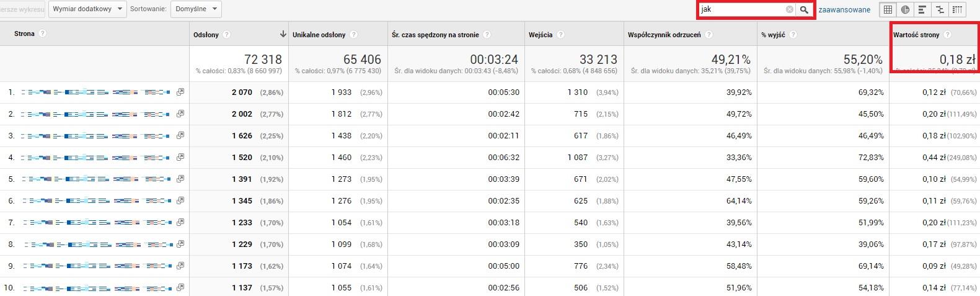980x296 pixels.
Task: Select the performance bar view icon
Action: (x=922, y=10)
